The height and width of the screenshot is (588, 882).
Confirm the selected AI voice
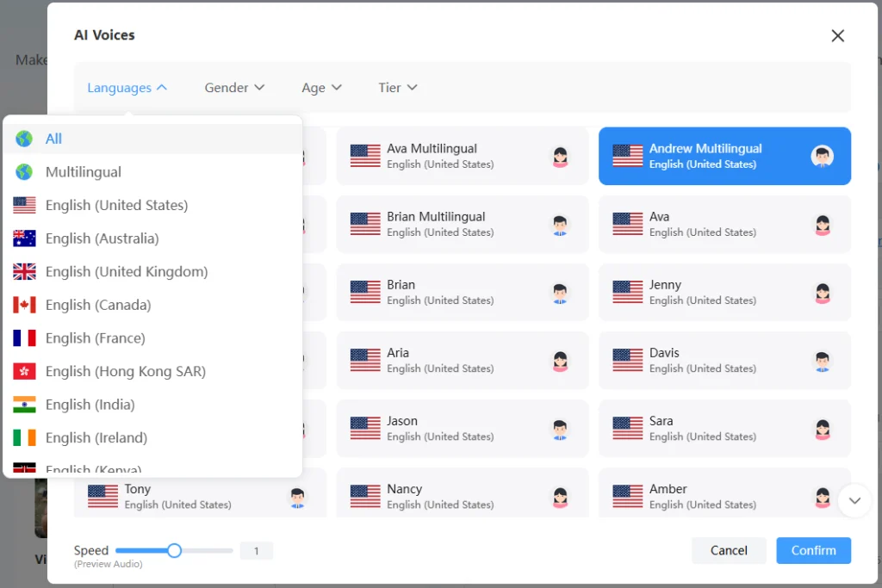pos(813,551)
